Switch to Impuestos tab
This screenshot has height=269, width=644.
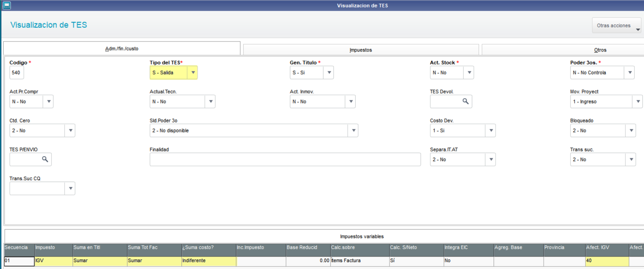point(361,50)
